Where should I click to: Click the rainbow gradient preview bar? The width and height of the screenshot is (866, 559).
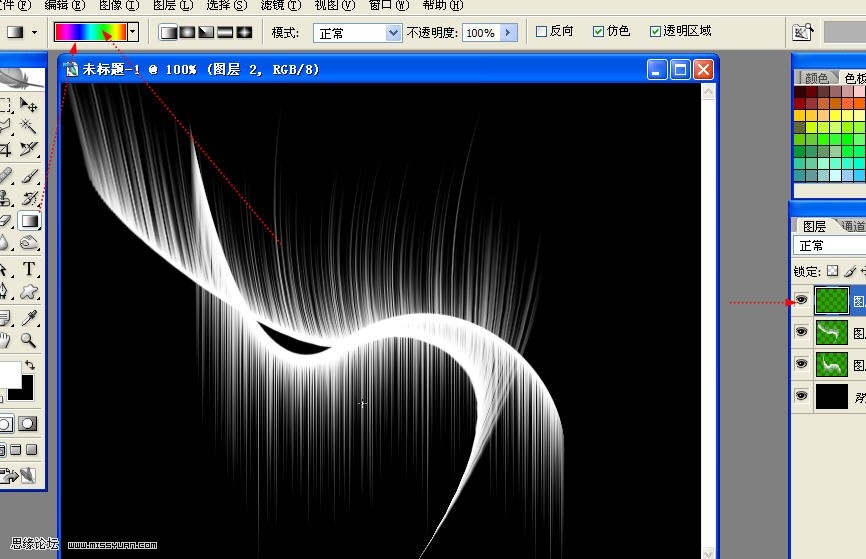pyautogui.click(x=91, y=32)
